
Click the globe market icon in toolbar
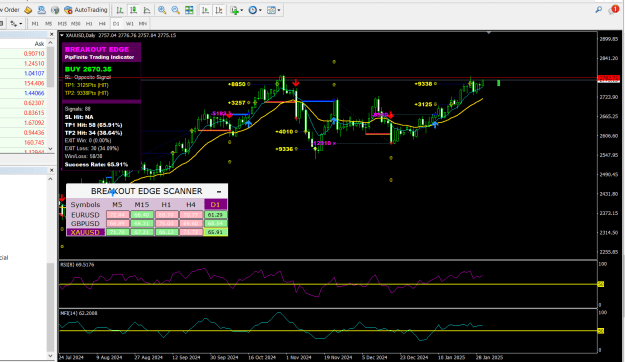pyautogui.click(x=55, y=10)
